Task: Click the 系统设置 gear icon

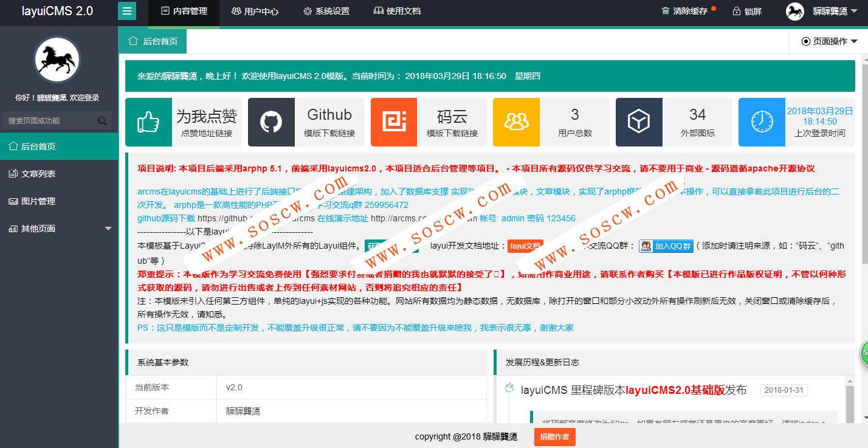Action: point(307,11)
